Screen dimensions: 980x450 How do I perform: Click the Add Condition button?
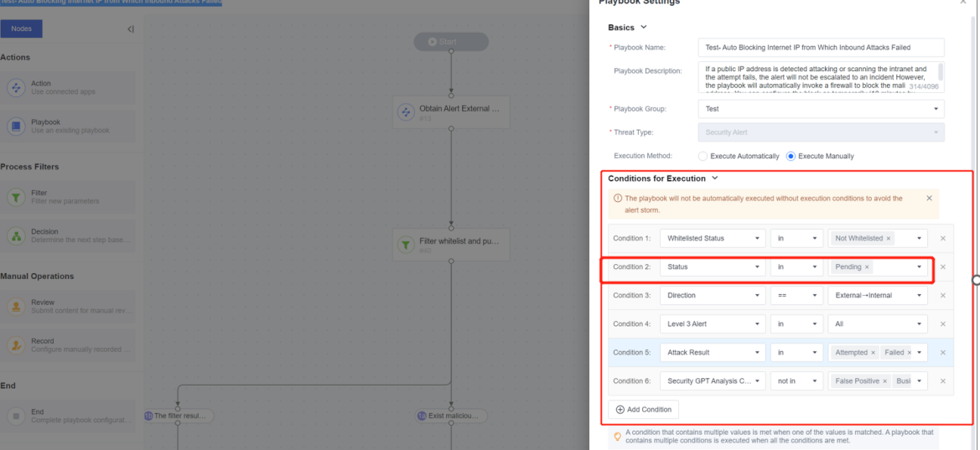tap(644, 410)
